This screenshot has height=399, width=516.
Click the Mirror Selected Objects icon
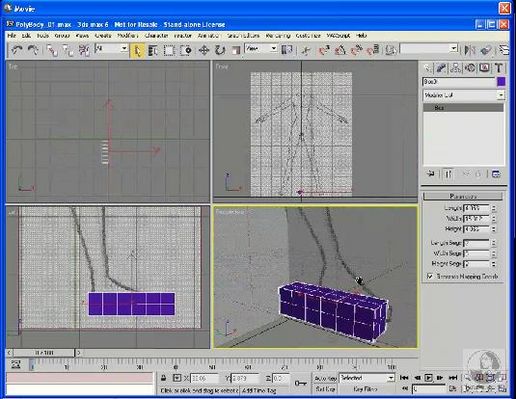[x=470, y=50]
